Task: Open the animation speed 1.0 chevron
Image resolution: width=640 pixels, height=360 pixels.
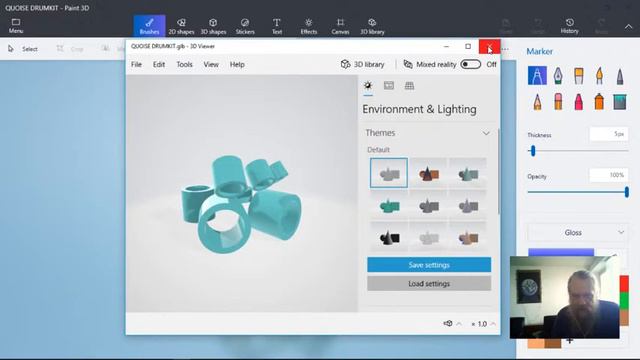Action: point(493,324)
